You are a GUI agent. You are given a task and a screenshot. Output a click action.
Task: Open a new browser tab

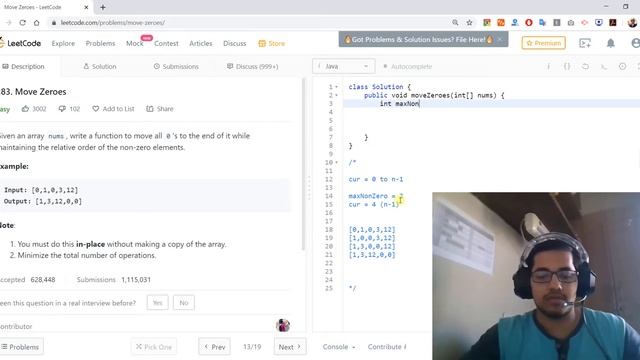point(102,7)
